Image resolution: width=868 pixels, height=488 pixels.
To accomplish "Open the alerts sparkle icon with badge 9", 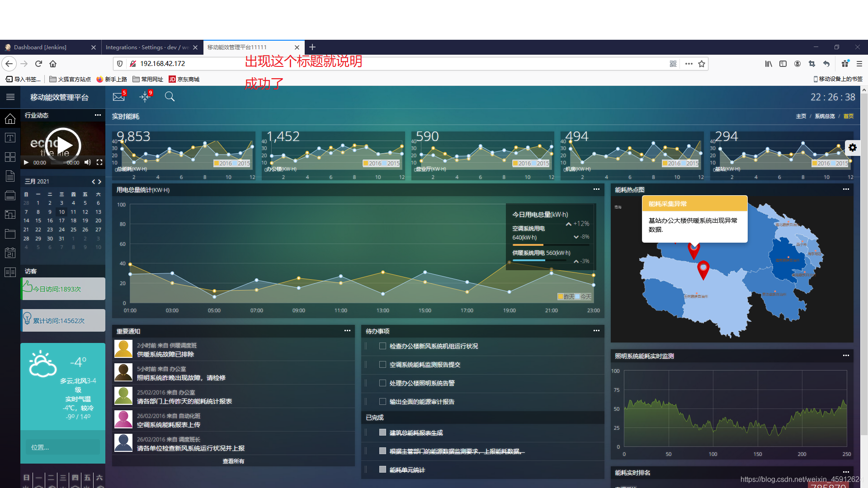I will 145,96.
